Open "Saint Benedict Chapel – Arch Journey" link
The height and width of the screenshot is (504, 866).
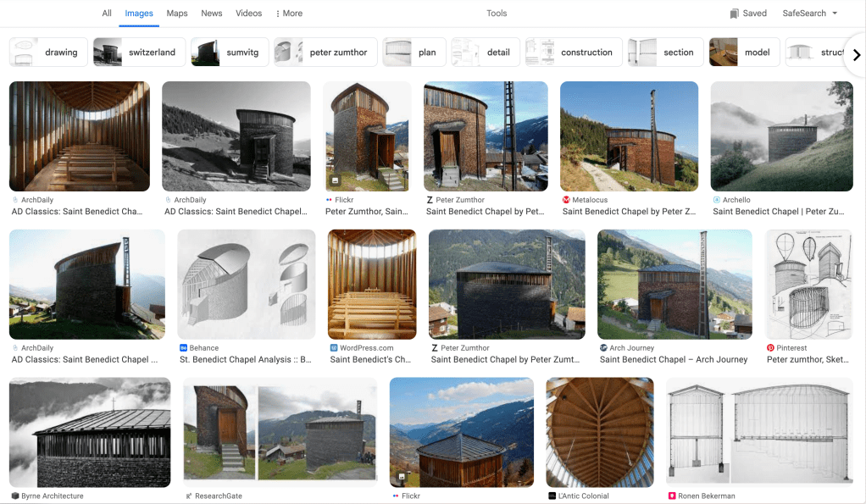point(674,360)
